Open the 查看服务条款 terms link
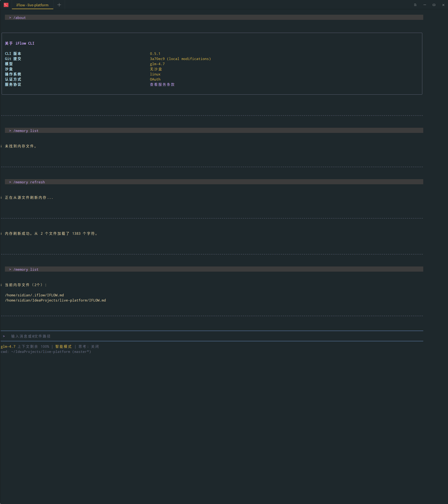The width and height of the screenshot is (448, 504). coord(162,85)
